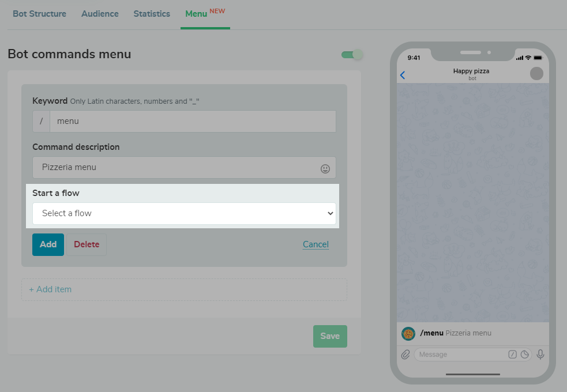Switch to the Audience tab
567x392 pixels.
(100, 14)
